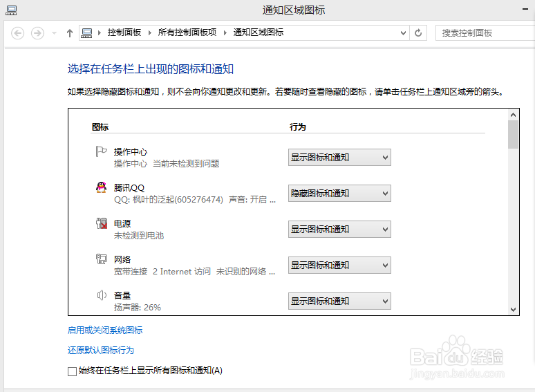Click the 音量 speaker icon
This screenshot has height=392, width=535.
(102, 295)
